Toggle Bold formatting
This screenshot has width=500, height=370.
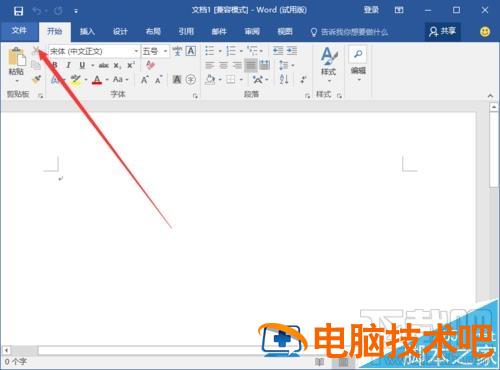(x=55, y=65)
